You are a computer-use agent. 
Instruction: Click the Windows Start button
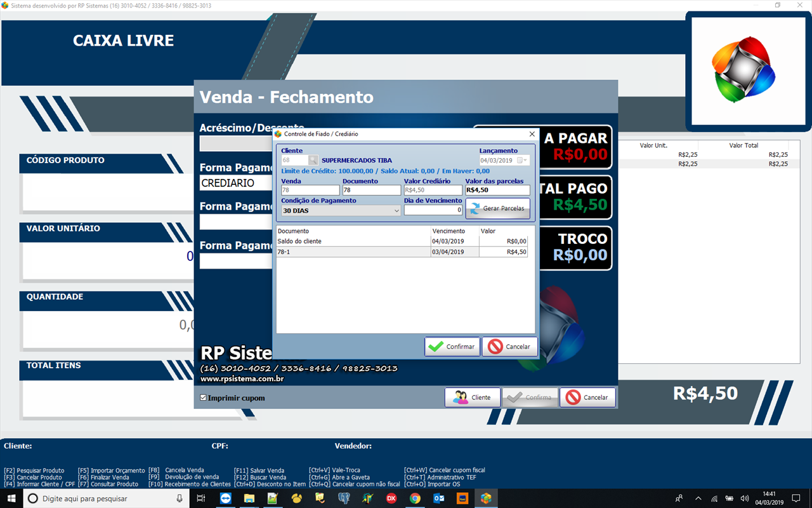pyautogui.click(x=11, y=498)
